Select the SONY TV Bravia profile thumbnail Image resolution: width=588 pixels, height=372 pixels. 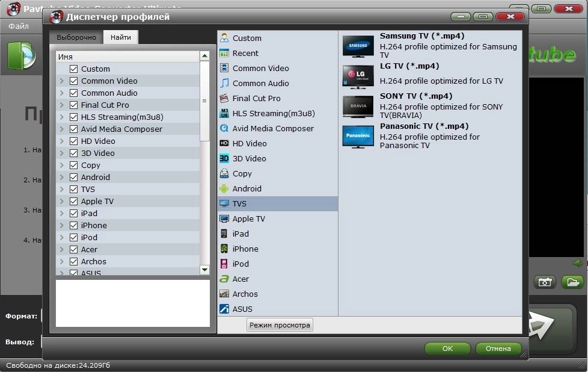tap(358, 106)
